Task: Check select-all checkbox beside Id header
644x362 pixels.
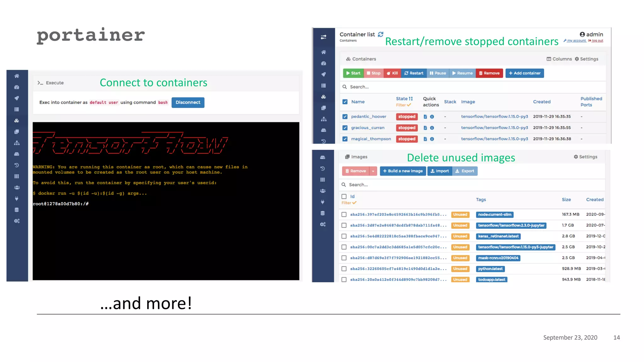Action: tap(344, 196)
